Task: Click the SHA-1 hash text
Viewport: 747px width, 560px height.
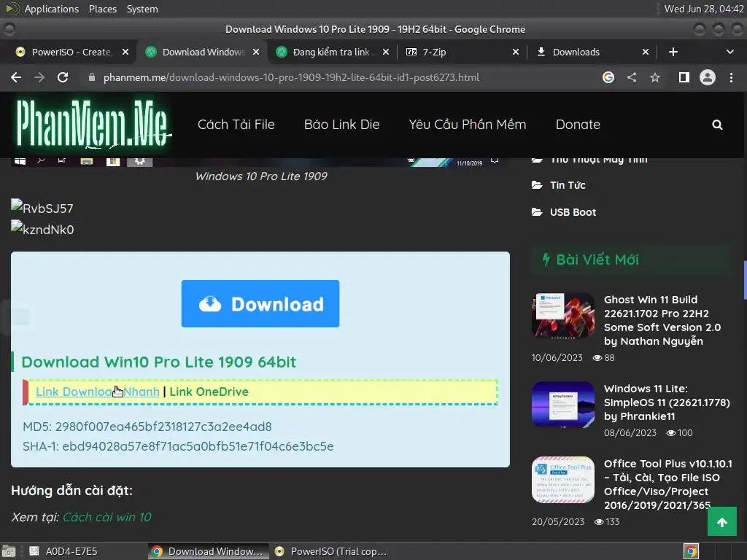Action: coord(178,446)
